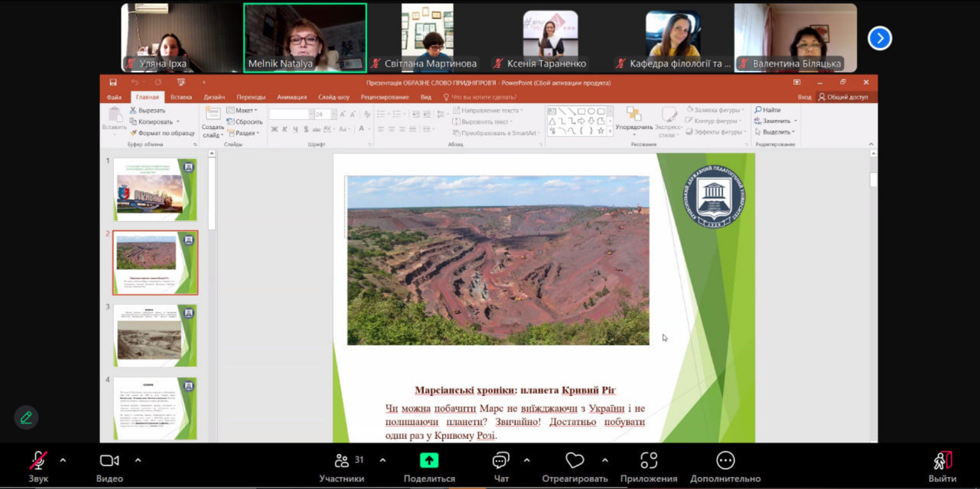Unmute microphone with Звук button
The width and height of the screenshot is (980, 489).
pos(38,467)
